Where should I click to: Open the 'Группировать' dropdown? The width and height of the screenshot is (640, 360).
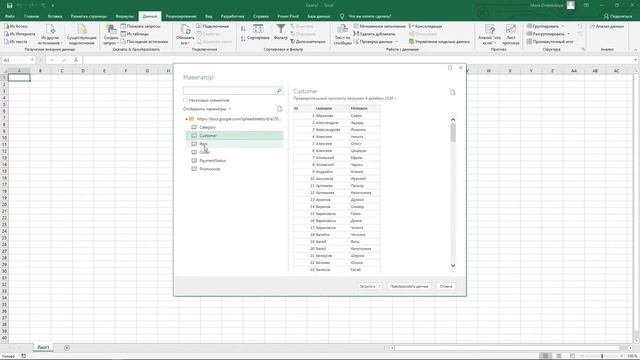tap(563, 26)
